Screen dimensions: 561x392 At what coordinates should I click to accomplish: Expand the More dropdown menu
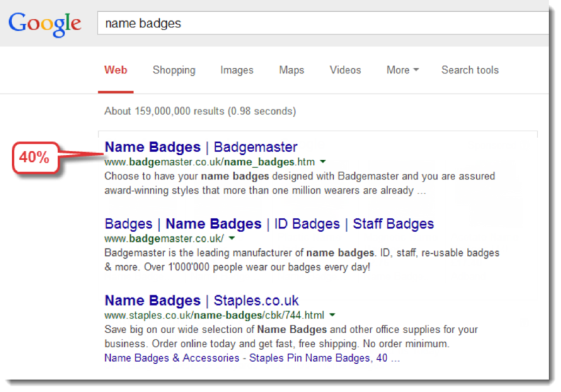tap(403, 70)
